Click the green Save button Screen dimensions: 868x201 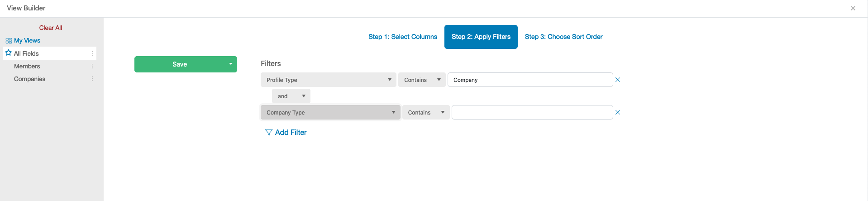tap(180, 64)
